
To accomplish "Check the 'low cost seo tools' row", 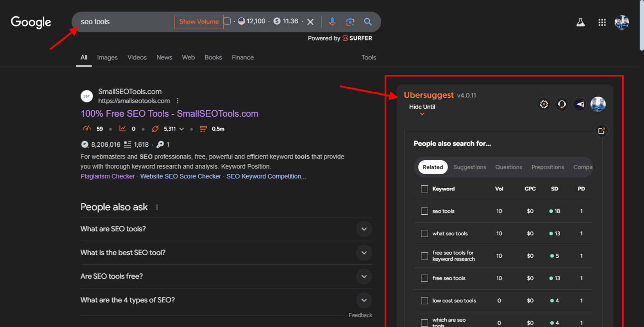I will click(424, 301).
